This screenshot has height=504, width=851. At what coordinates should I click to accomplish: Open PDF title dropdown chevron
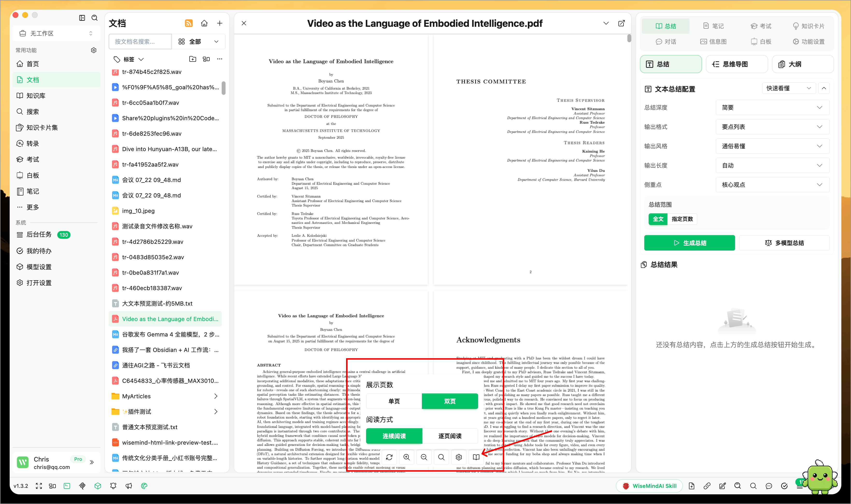(x=606, y=23)
